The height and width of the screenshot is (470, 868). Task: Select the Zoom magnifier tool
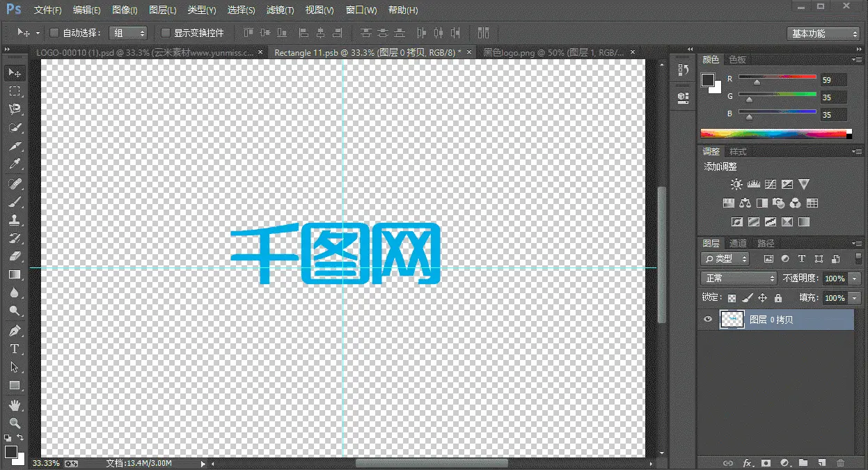coord(14,423)
